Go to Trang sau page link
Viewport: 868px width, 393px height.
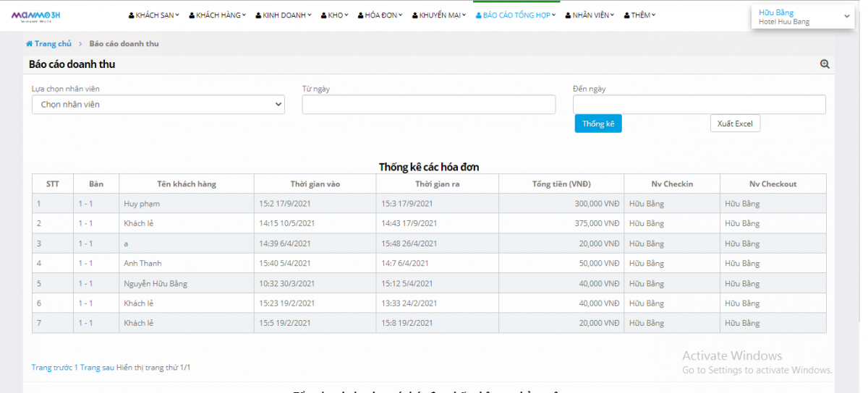[x=97, y=368]
